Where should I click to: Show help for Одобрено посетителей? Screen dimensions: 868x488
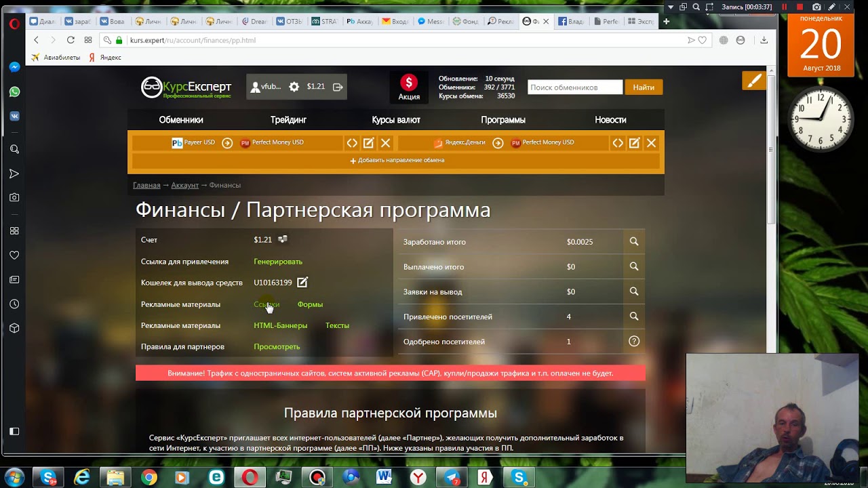pos(634,341)
